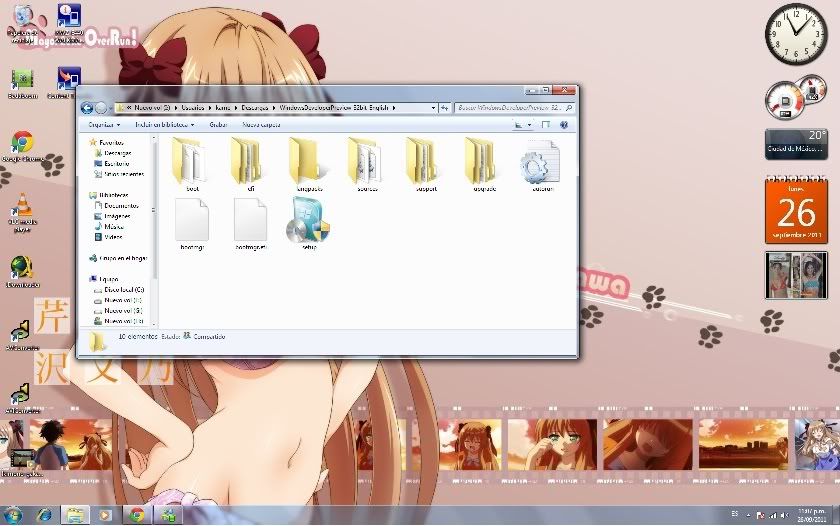
Task: Expand breadcrumb arrow after Descargas
Action: [x=274, y=108]
